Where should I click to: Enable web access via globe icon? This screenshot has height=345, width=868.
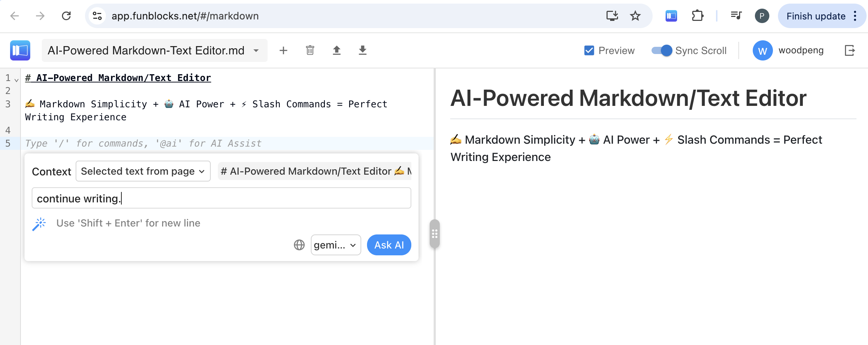coord(299,245)
